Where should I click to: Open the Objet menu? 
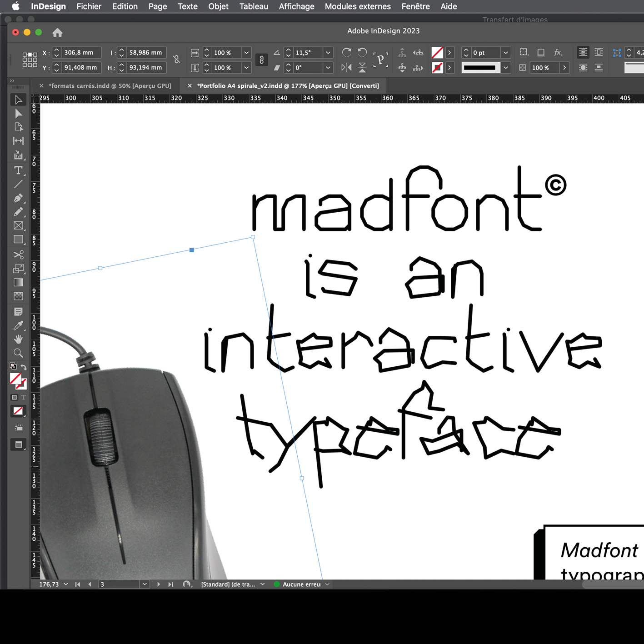218,6
